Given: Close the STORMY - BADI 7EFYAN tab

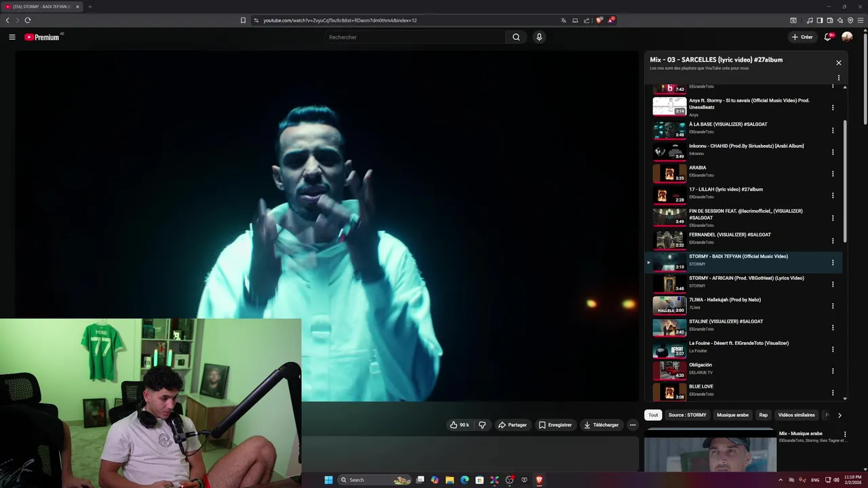Looking at the screenshot, I should click(x=77, y=7).
